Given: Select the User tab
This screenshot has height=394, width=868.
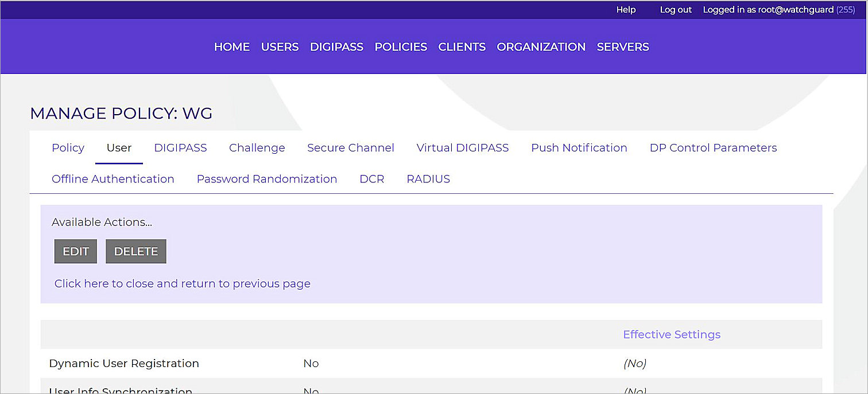Looking at the screenshot, I should click(x=119, y=148).
